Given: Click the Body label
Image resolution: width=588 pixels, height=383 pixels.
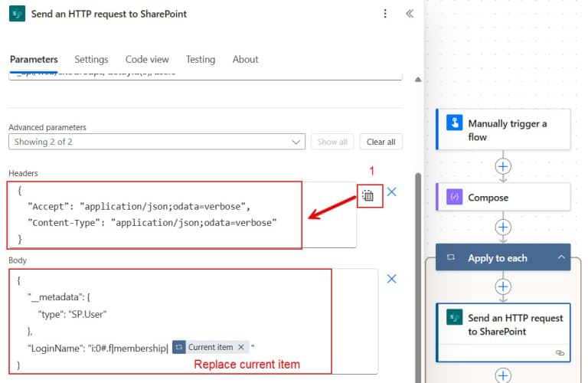Looking at the screenshot, I should coord(18,260).
